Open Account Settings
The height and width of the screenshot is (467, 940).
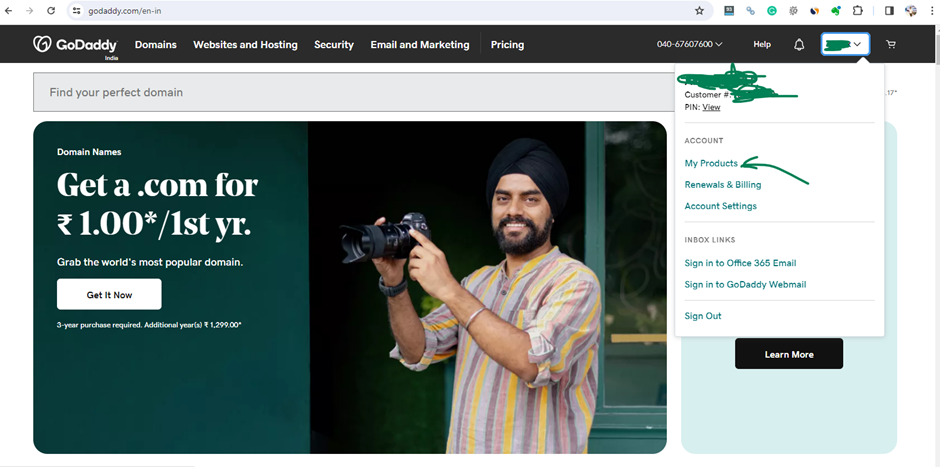[x=721, y=206]
